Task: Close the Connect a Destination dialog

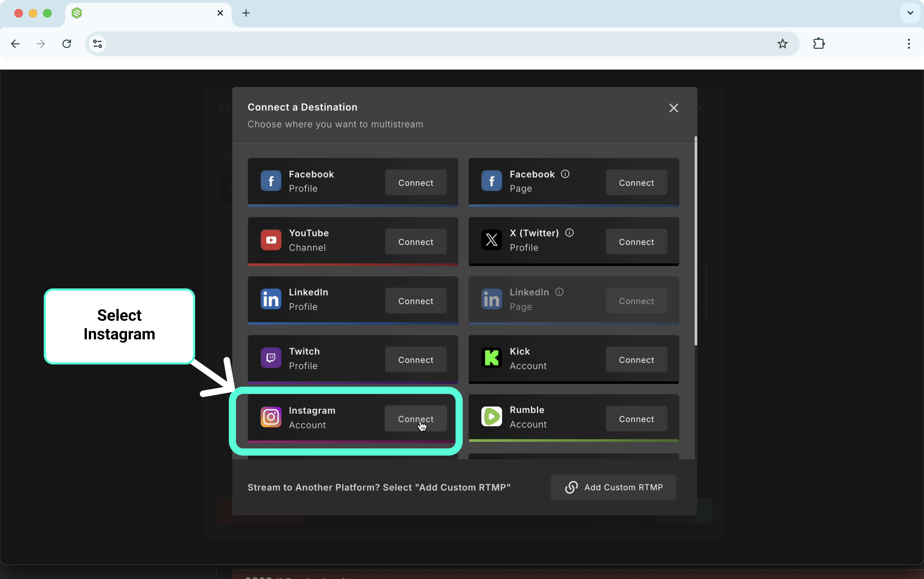Action: [674, 108]
